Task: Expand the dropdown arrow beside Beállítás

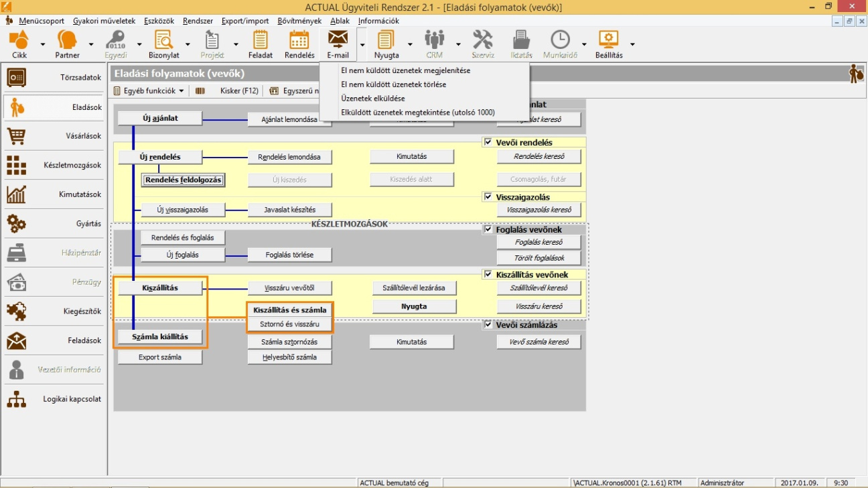Action: pos(632,45)
